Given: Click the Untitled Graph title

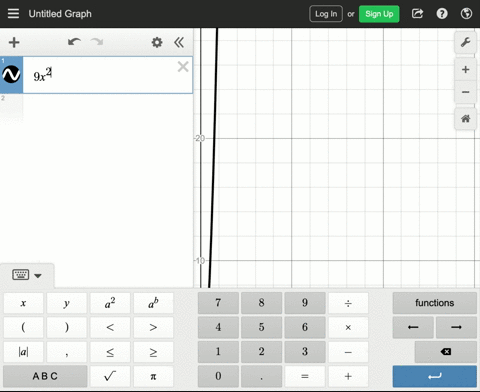Looking at the screenshot, I should tap(60, 14).
